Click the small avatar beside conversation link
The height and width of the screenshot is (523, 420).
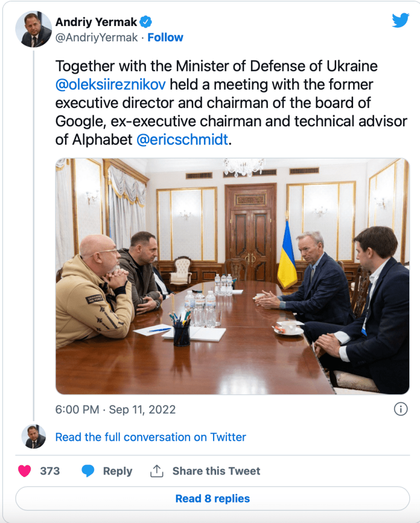pos(33,437)
